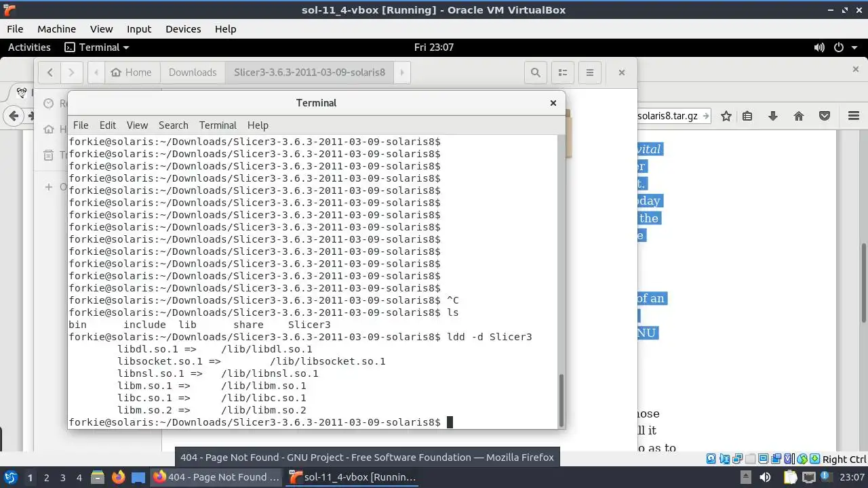The width and height of the screenshot is (868, 488).
Task: Click the '/lib/libm.so.2' output path
Action: [x=264, y=410]
